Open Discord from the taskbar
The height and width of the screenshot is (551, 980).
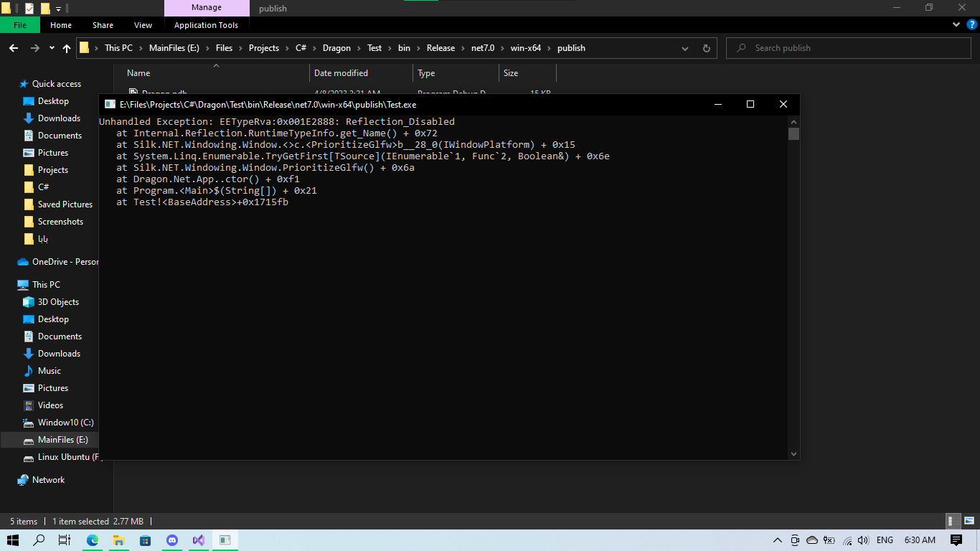[172, 540]
